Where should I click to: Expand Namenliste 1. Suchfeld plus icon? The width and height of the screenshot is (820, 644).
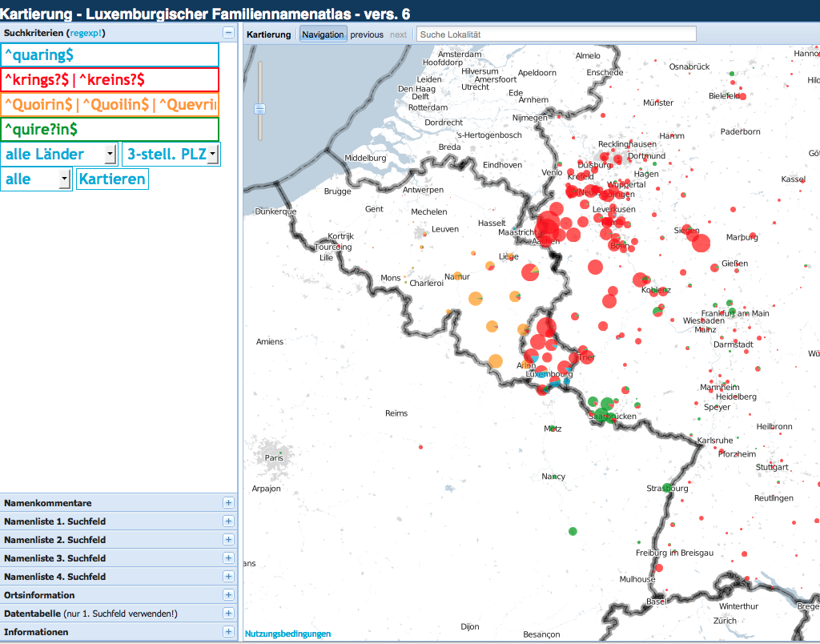click(228, 521)
